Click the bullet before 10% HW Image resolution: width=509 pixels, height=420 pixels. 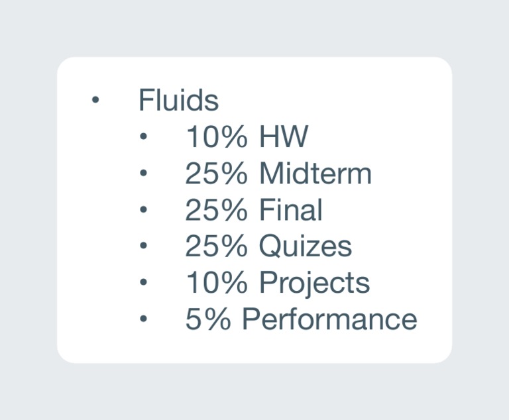coord(142,137)
